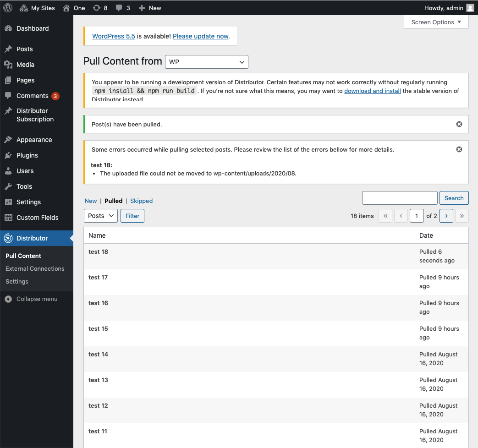478x448 pixels.
Task: Click the Collapse menu arrow icon
Action: click(8, 299)
